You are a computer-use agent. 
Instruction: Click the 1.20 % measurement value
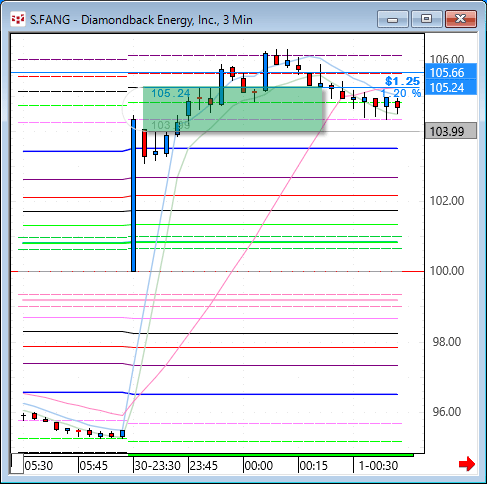tap(401, 93)
